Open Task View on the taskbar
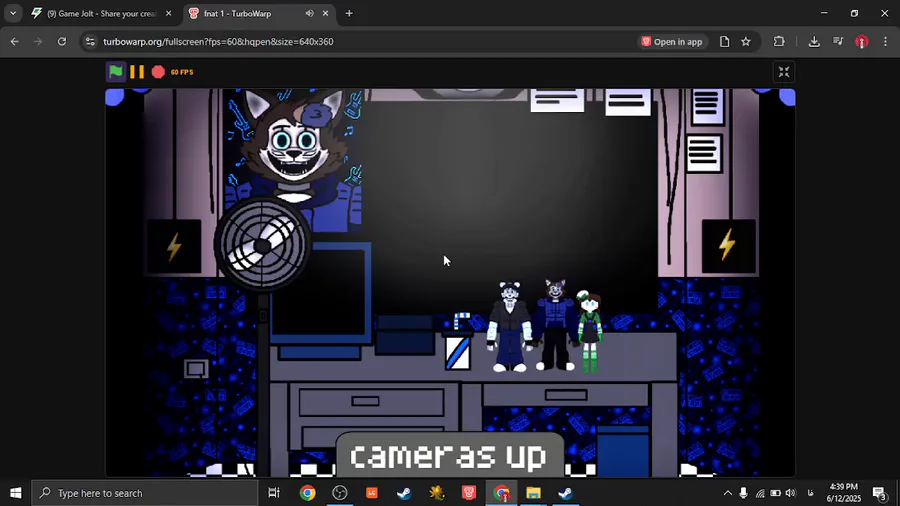The width and height of the screenshot is (900, 506). pos(274,493)
